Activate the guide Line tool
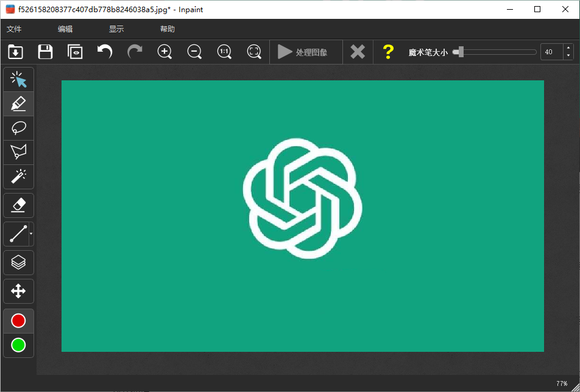 tap(16, 234)
